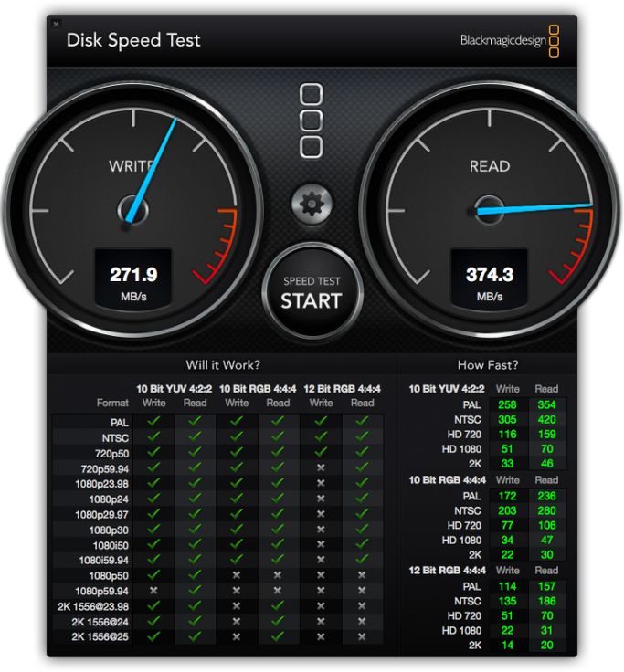Click 1080p24 row 10 Bit RGB Read checkmark
This screenshot has width=624, height=672.
[278, 499]
